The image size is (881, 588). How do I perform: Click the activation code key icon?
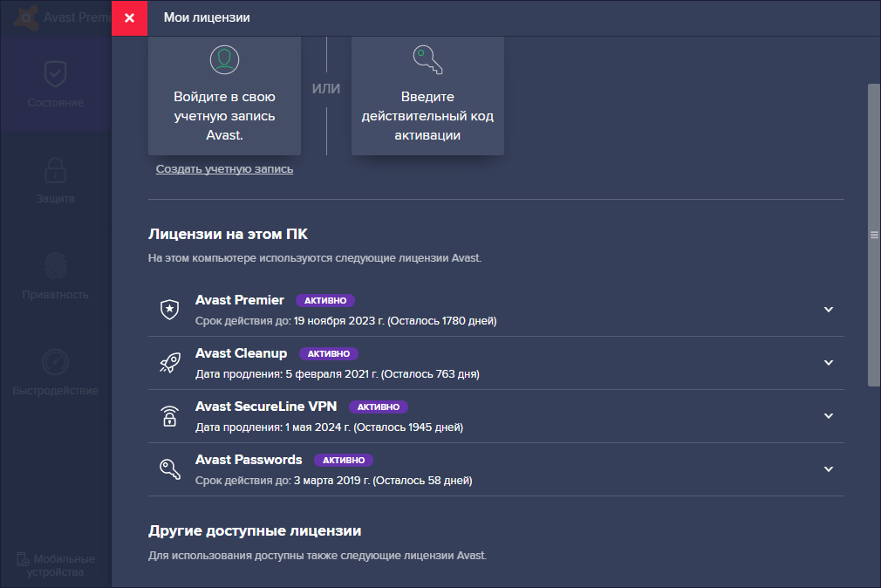click(427, 59)
